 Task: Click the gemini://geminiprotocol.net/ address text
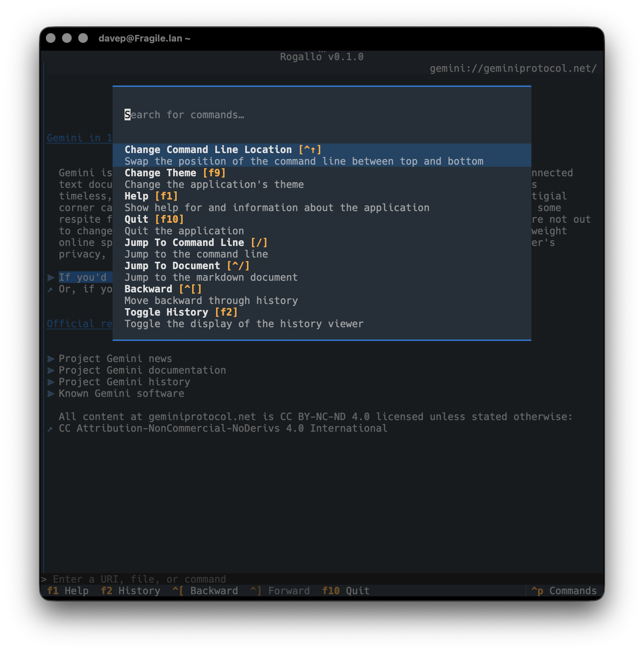pos(513,68)
